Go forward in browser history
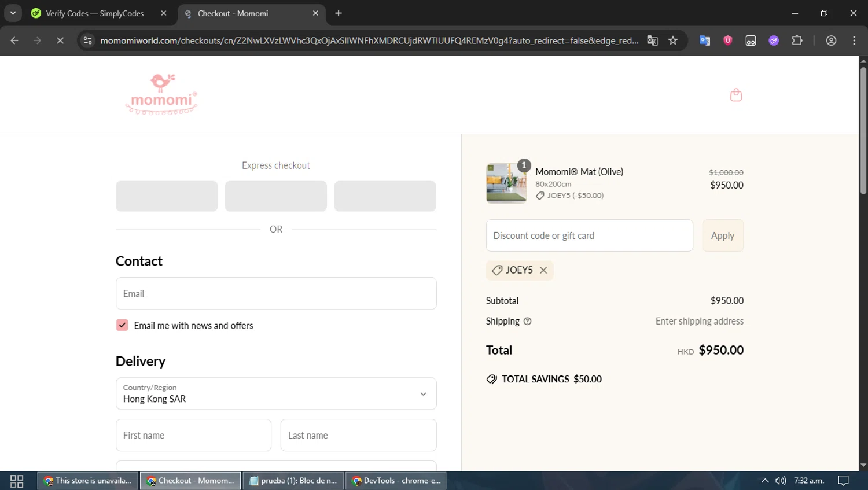868x490 pixels. click(x=37, y=40)
